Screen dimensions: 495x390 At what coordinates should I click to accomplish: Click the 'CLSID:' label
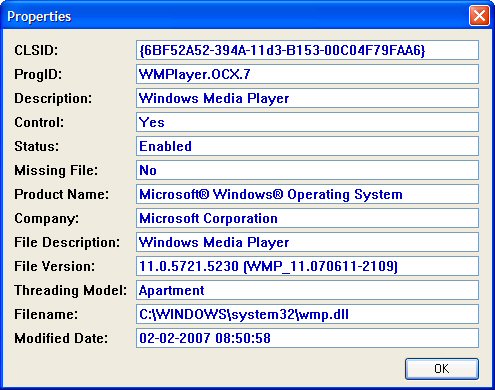36,51
